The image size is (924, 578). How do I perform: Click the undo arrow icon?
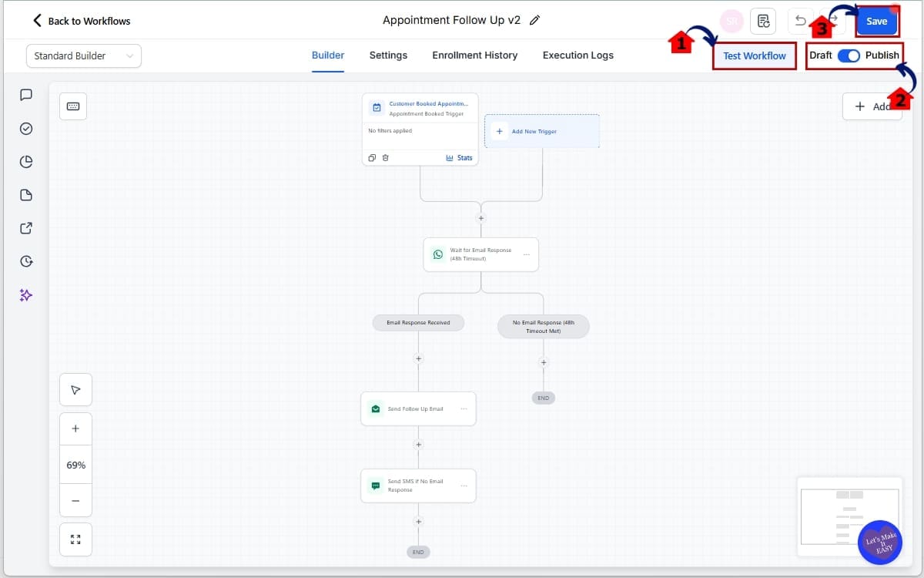coord(801,21)
